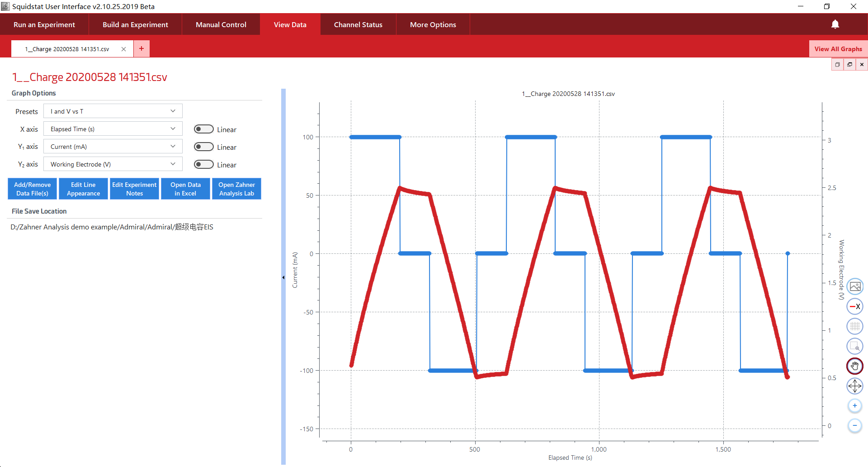Toggle the gridlines icon on graph
The width and height of the screenshot is (868, 467).
[854, 326]
